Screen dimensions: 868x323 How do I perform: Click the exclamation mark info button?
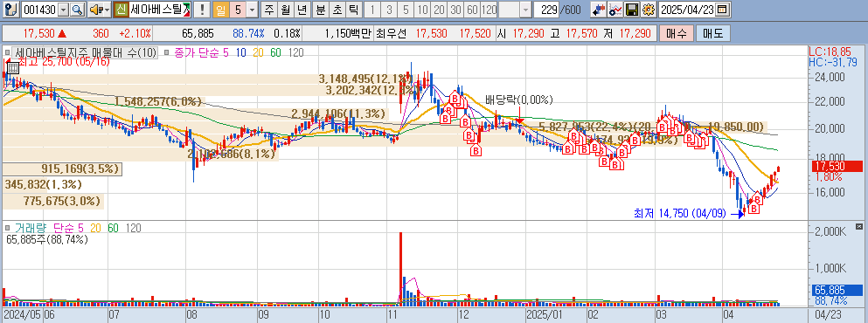(203, 10)
